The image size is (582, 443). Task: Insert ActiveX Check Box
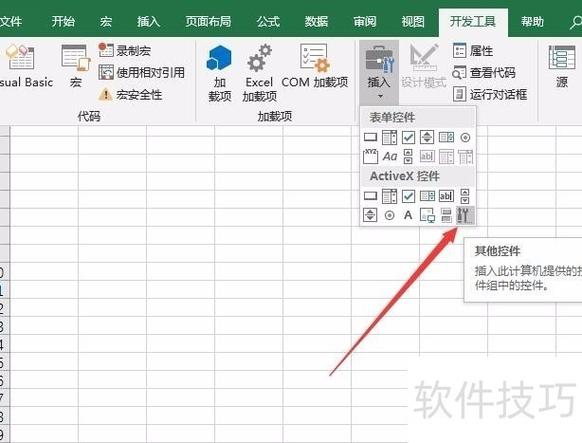click(408, 196)
